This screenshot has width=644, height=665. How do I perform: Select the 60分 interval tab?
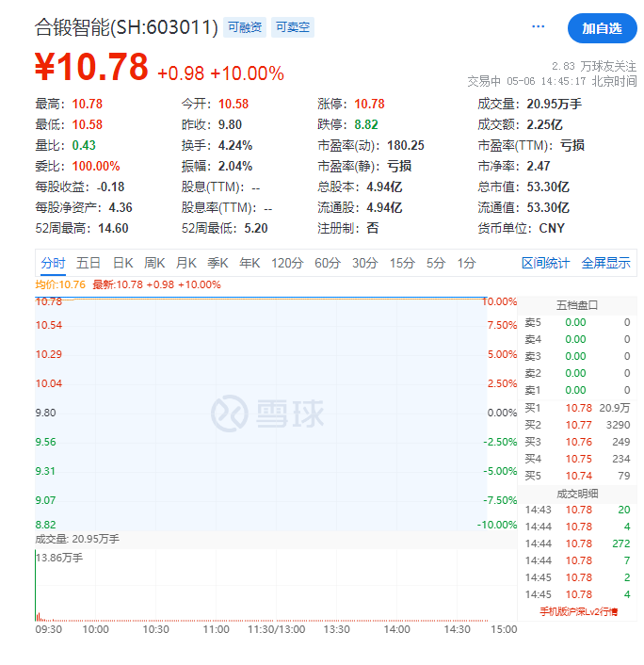pos(328,263)
